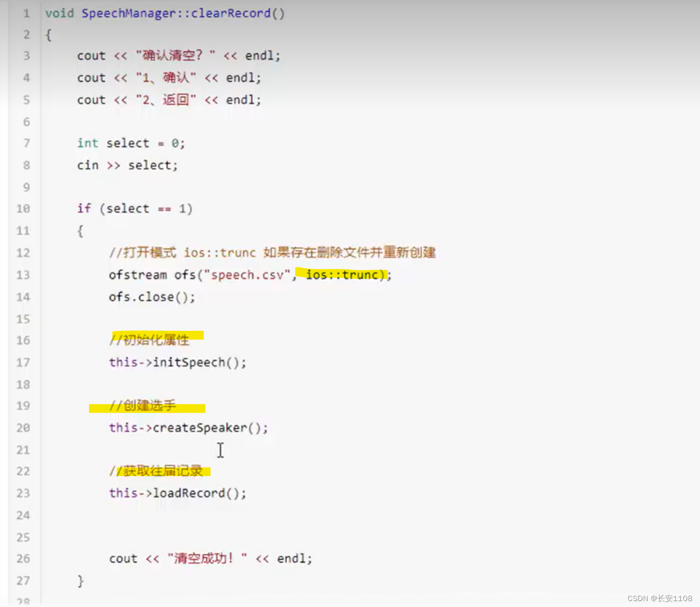Click the highlighted comment //初始化属性

click(x=149, y=340)
